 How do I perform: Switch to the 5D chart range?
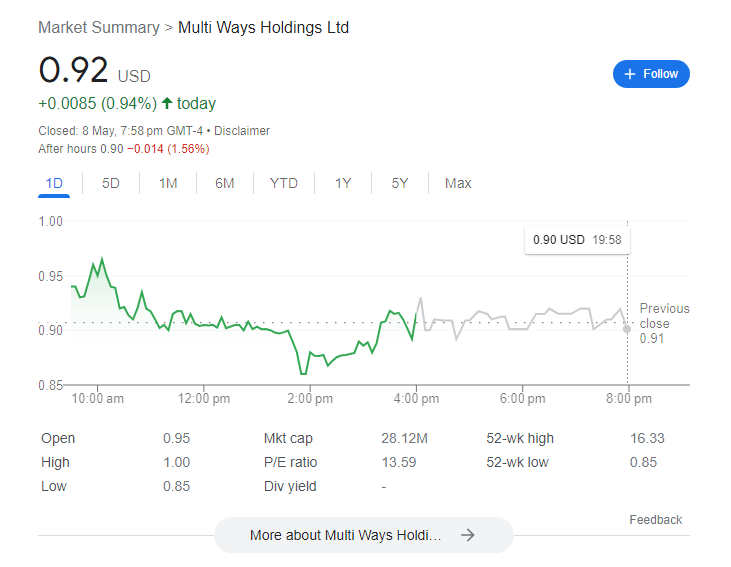tap(110, 183)
